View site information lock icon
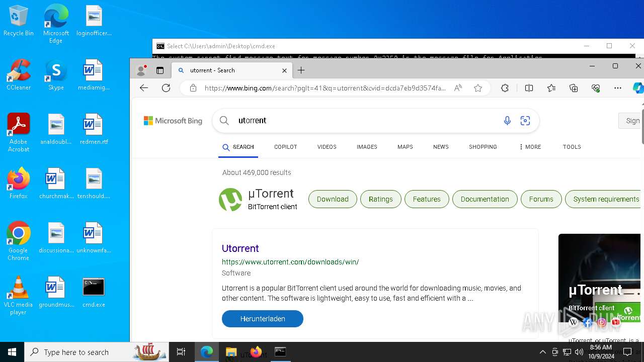Viewport: 644px width, 362px height. pos(193,88)
